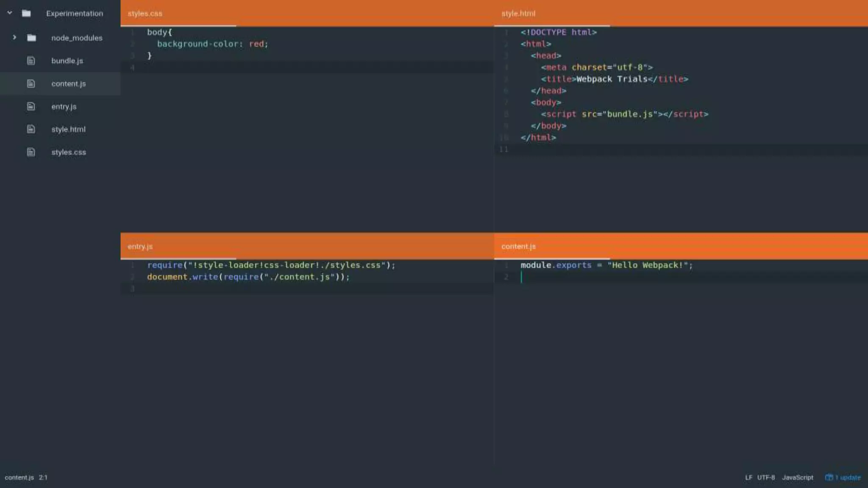
Task: Click the Experimentation root folder icon
Action: [26, 14]
